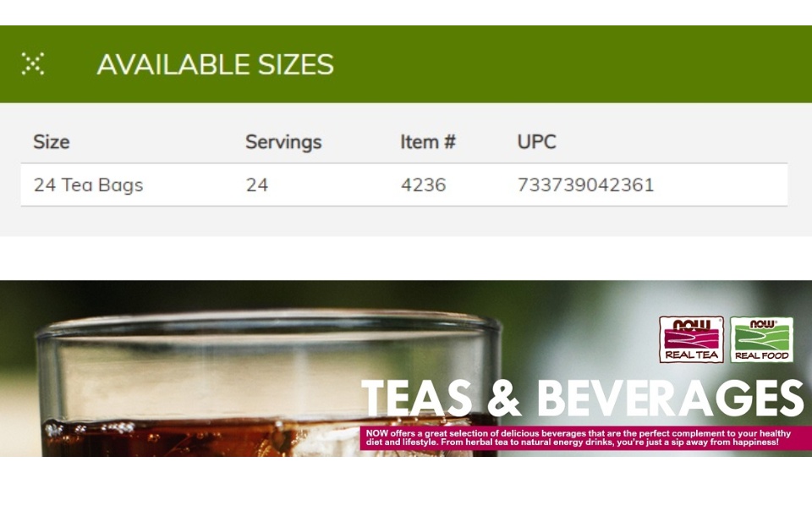This screenshot has height=506, width=812.
Task: Select the Servings column header
Action: (x=283, y=142)
